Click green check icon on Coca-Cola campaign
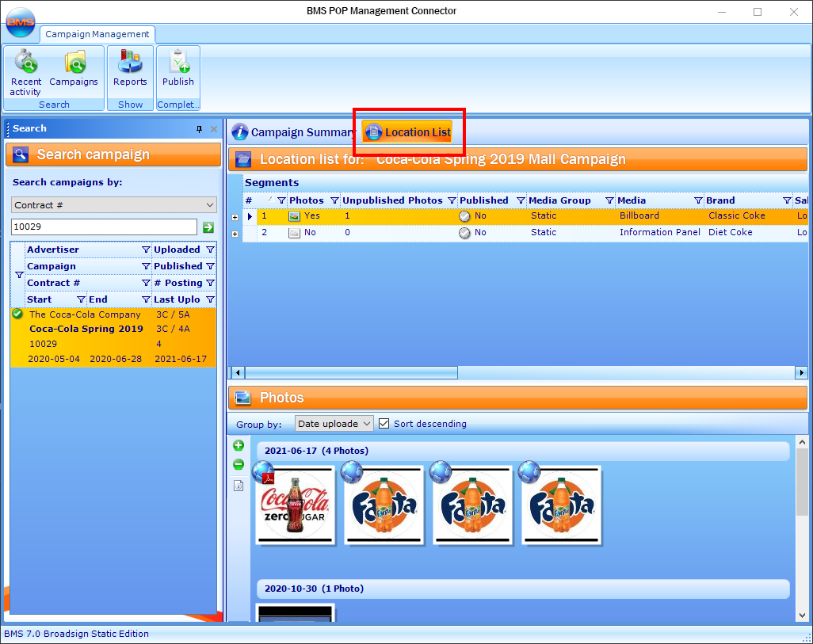 [17, 314]
